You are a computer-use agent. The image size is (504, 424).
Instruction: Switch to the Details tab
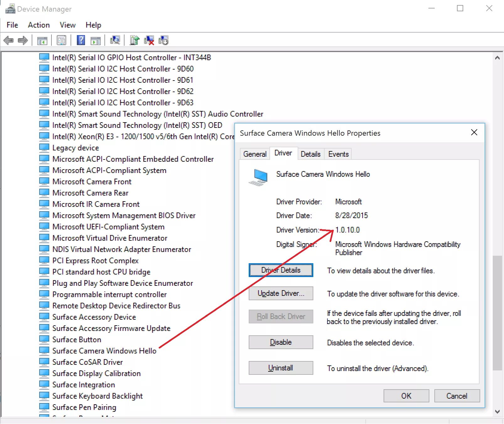310,154
